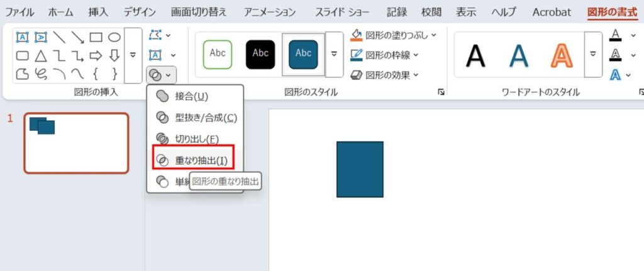Choose the subtract (単純型抜き) menu item

tap(169, 182)
